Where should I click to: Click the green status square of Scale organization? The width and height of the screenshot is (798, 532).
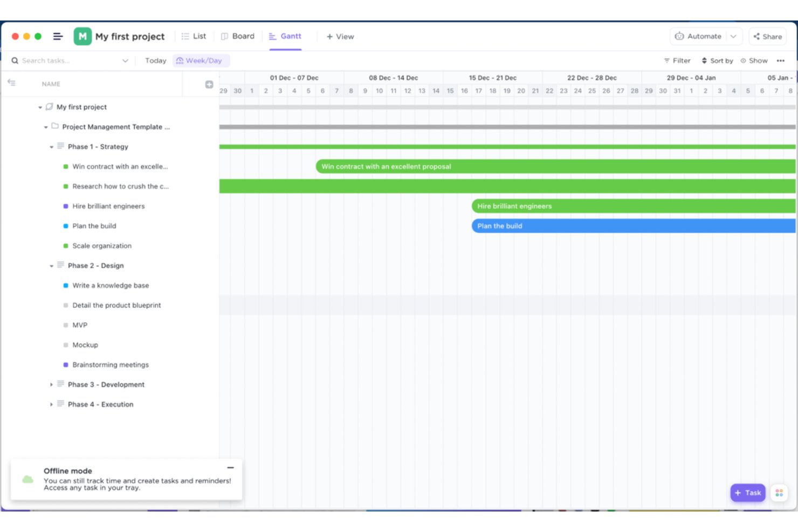point(66,246)
